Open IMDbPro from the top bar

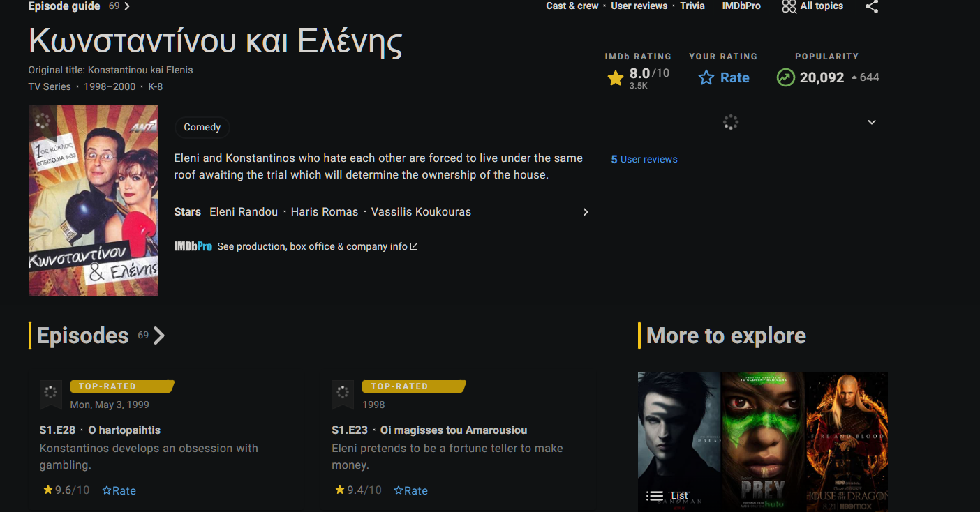741,6
